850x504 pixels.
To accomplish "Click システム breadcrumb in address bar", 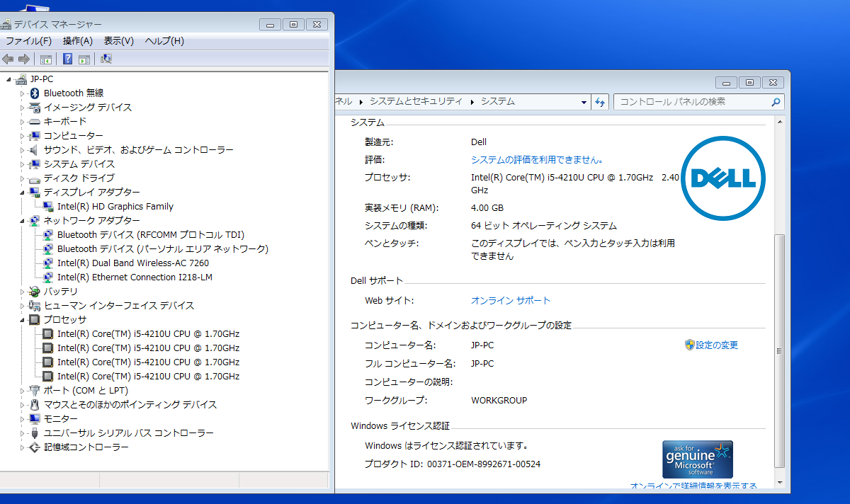I will coord(498,102).
